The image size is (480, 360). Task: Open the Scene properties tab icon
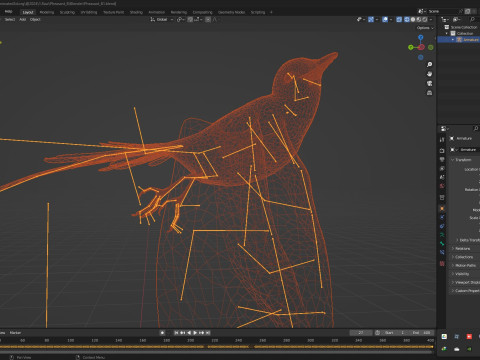[x=442, y=177]
